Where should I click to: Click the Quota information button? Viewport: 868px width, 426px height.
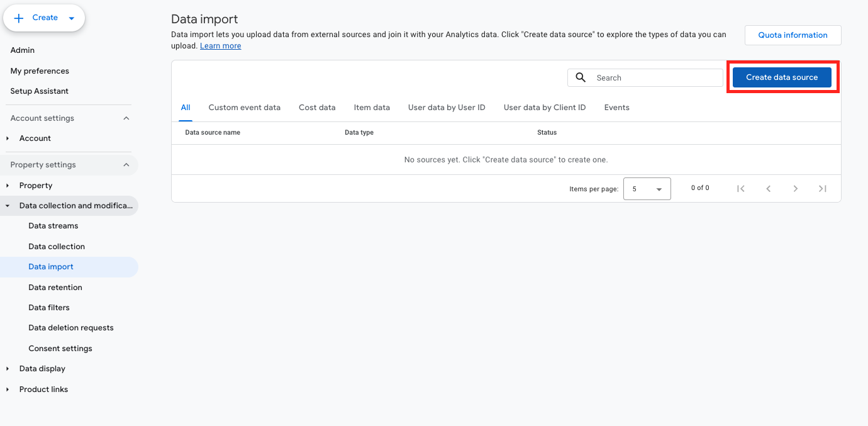(x=793, y=35)
